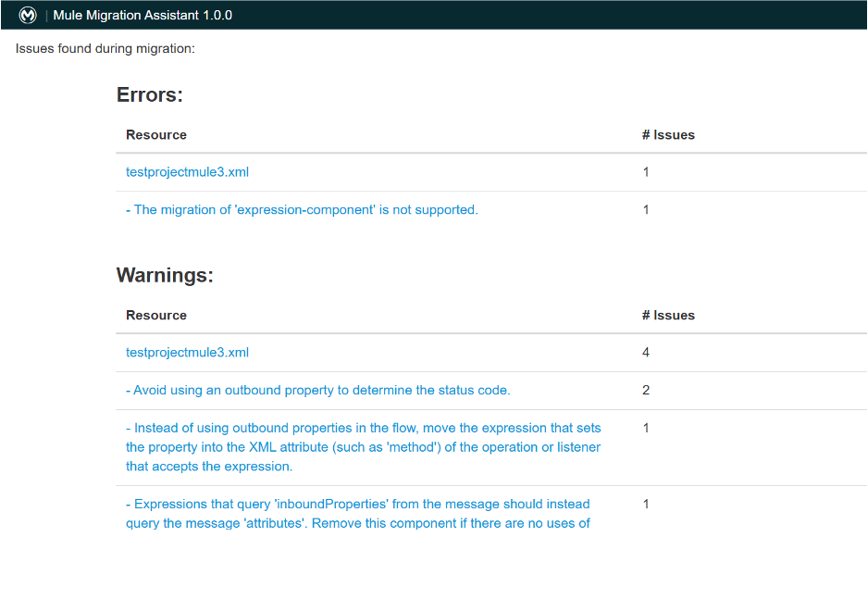Click the MuleSoft logo icon
The width and height of the screenshot is (868, 612).
coord(28,15)
